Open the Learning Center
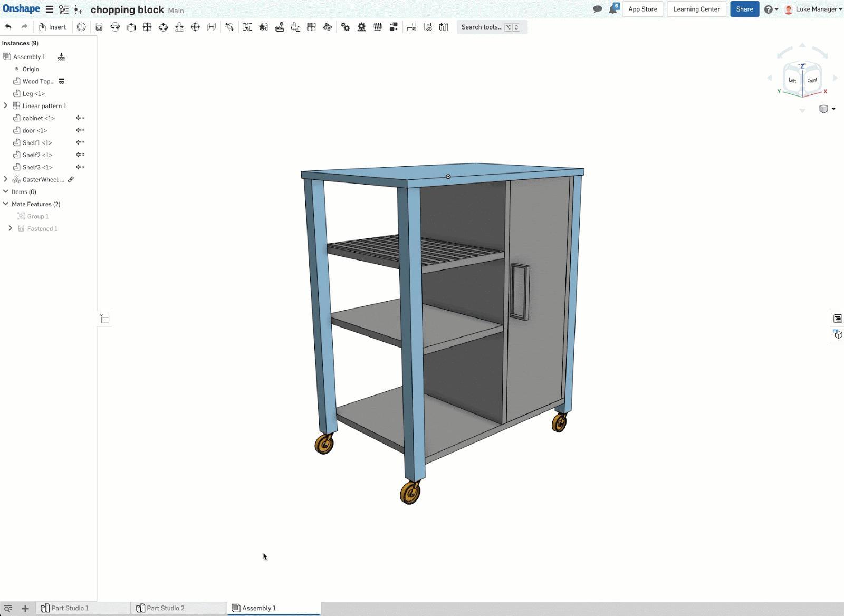The height and width of the screenshot is (616, 844). [696, 9]
